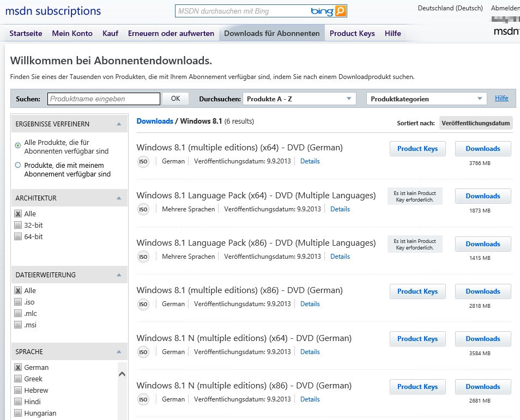Download Windows 8.1 (x86) German DVD
The width and height of the screenshot is (520, 420).
(x=483, y=291)
